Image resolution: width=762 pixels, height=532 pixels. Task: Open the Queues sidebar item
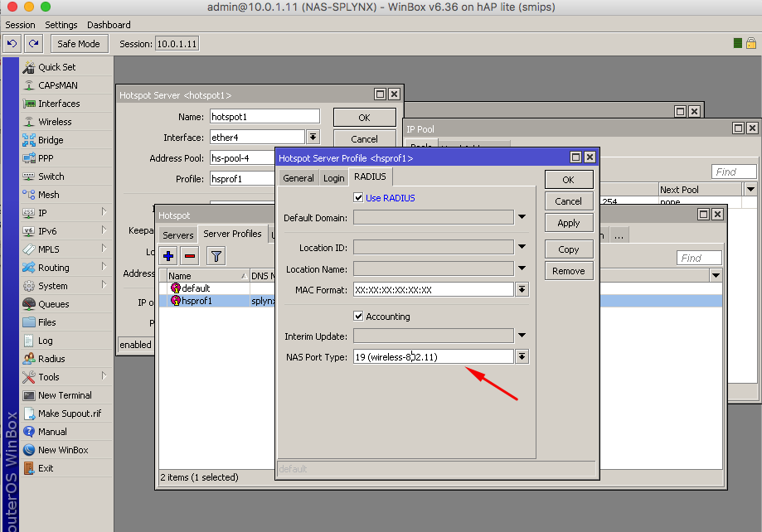pos(53,304)
